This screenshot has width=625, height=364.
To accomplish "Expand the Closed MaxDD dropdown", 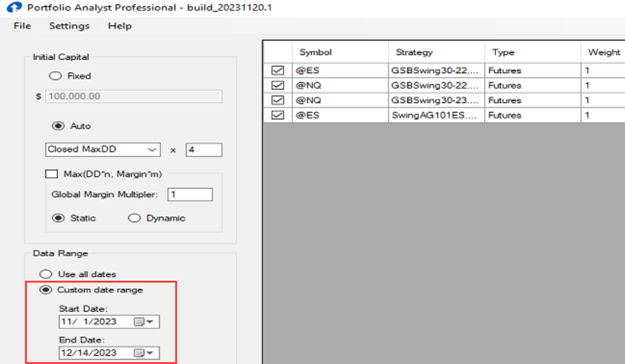I will (x=152, y=149).
